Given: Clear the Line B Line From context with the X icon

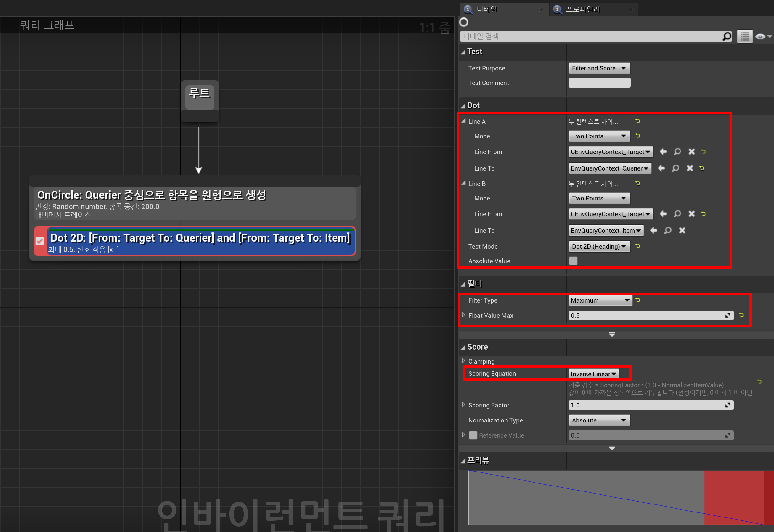Looking at the screenshot, I should [691, 214].
